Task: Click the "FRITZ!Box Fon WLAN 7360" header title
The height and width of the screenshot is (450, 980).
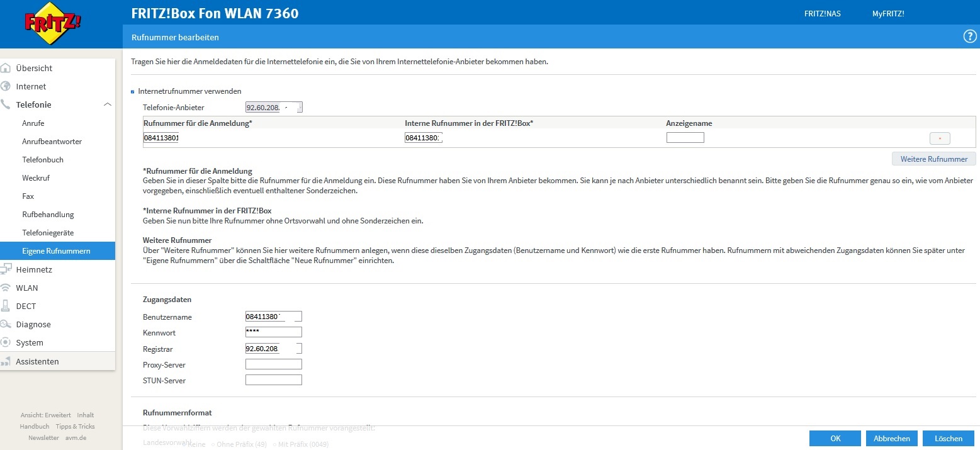Action: 215,13
